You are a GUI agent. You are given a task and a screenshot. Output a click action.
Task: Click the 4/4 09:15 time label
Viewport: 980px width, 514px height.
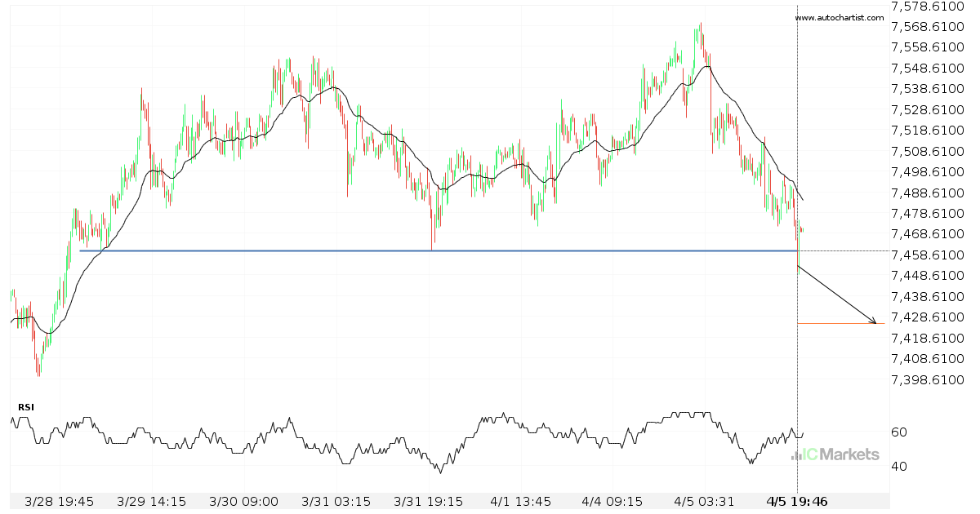click(612, 501)
